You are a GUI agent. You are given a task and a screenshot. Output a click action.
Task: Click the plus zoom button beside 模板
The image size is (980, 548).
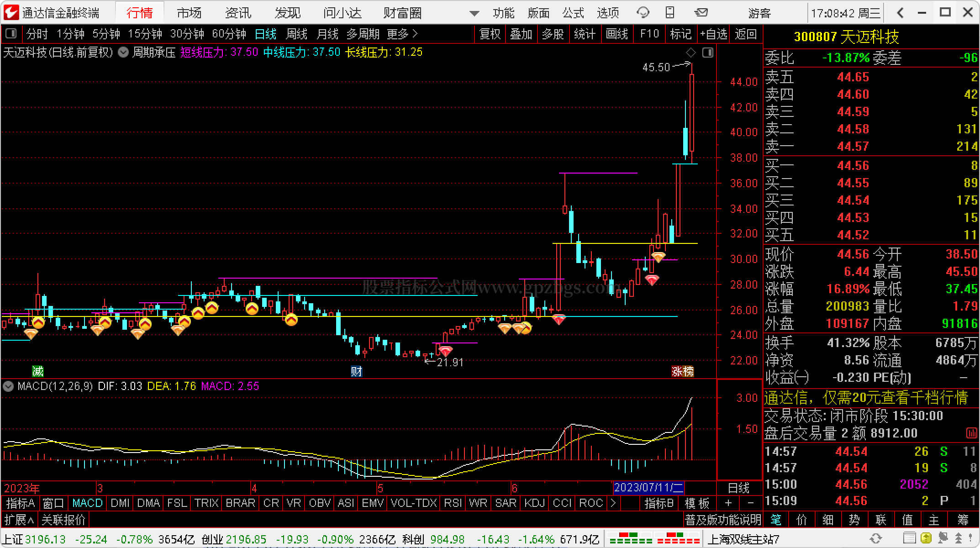point(728,503)
